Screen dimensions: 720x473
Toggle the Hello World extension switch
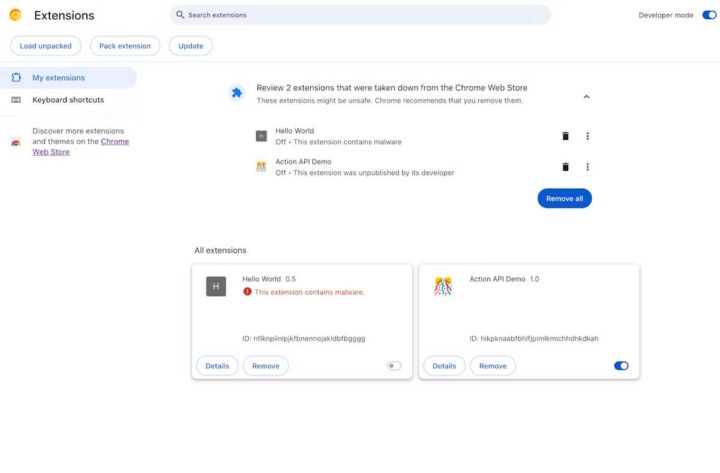click(394, 366)
